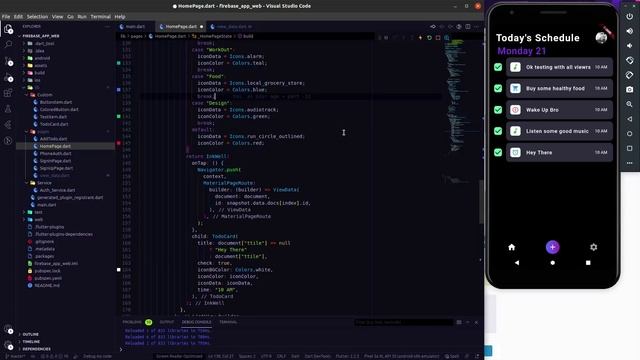The image size is (640, 360).
Task: Open TodoCard.dart in explorer
Action: tap(54, 124)
